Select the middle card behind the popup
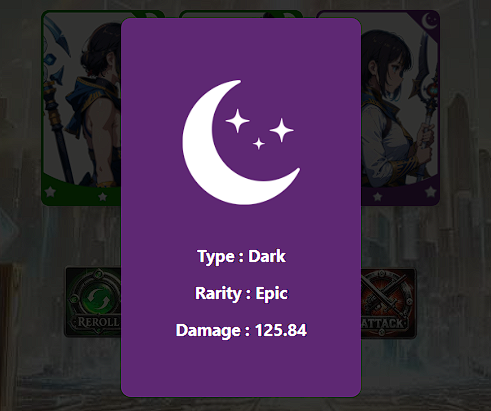Viewport: 491px width, 411px height. [241, 14]
